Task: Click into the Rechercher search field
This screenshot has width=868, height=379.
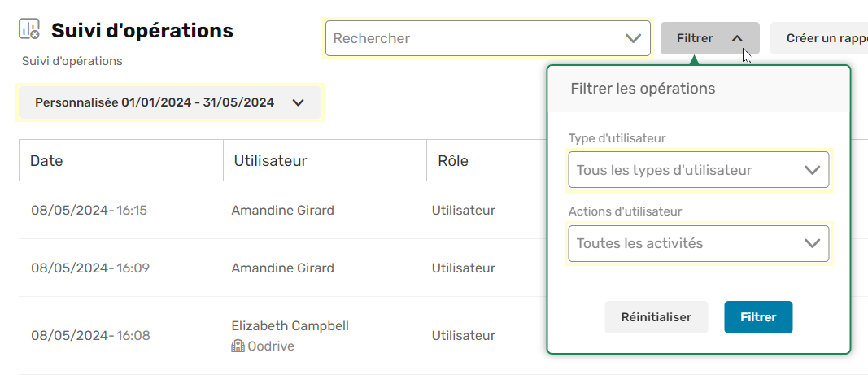Action: pyautogui.click(x=476, y=39)
